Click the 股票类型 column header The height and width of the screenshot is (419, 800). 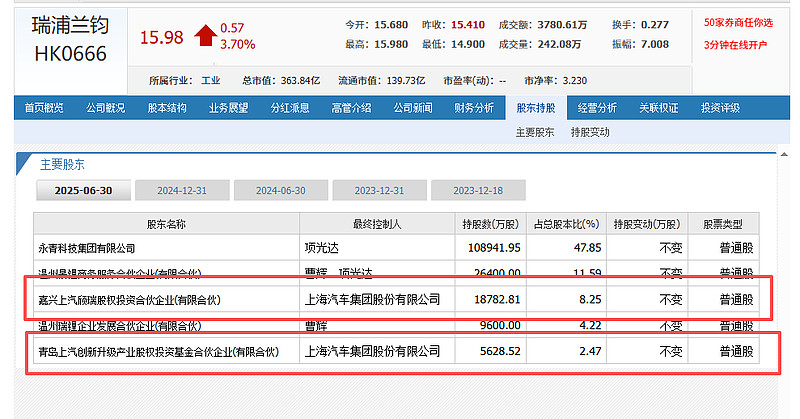point(723,224)
